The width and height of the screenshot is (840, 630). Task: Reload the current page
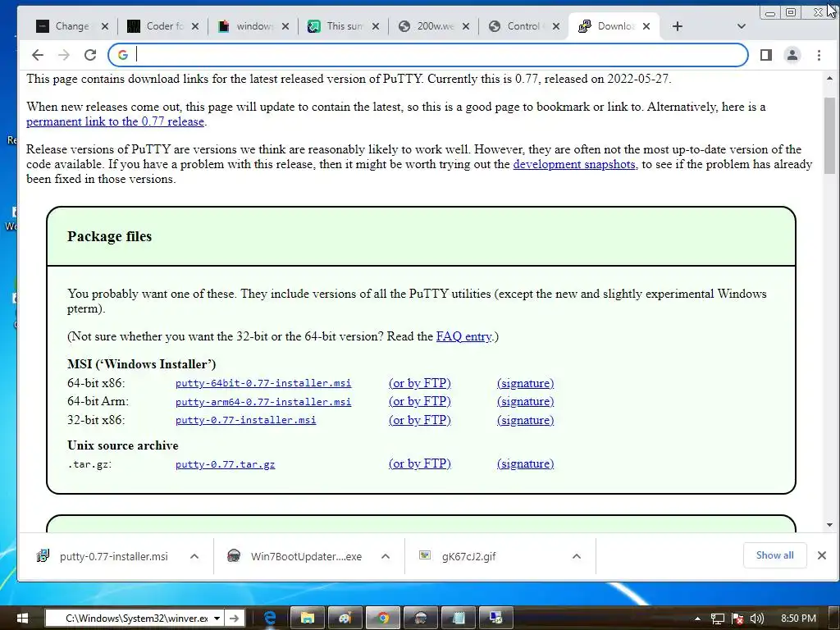90,55
